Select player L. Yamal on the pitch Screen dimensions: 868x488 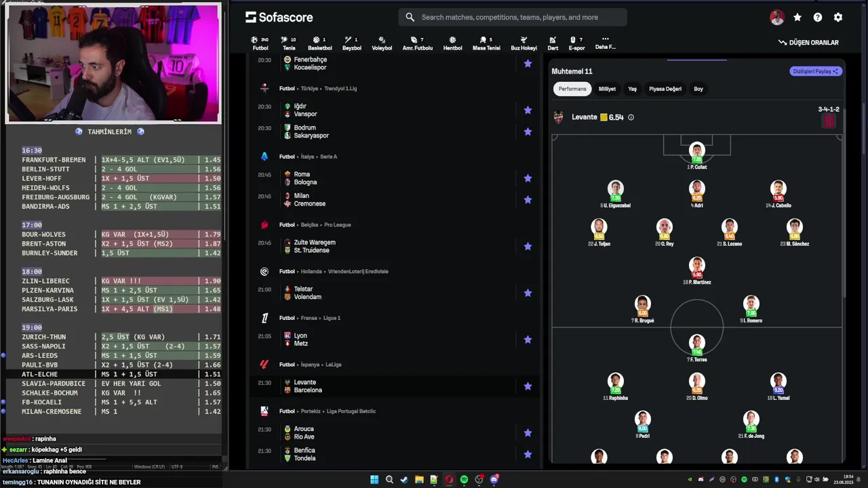coord(778,386)
